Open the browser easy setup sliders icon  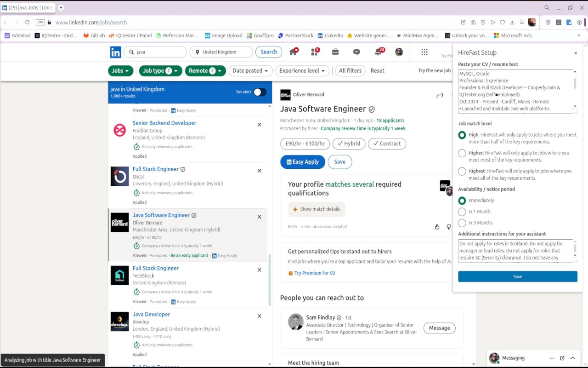522,22
